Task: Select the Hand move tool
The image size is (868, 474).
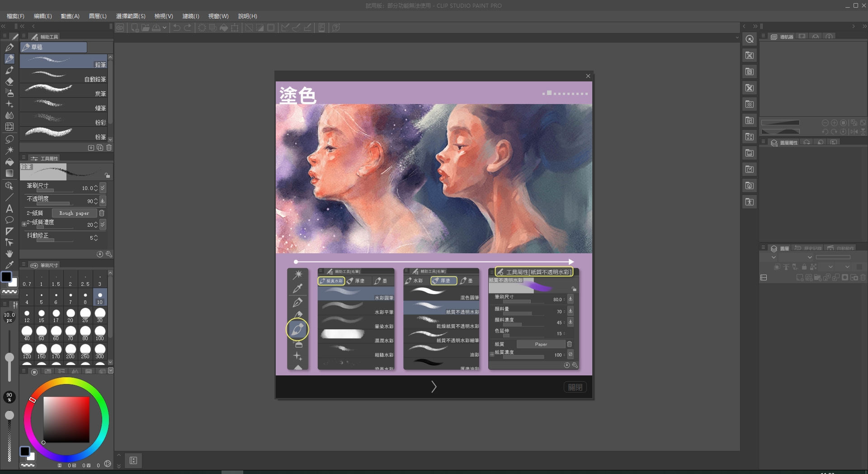Action: (x=9, y=254)
